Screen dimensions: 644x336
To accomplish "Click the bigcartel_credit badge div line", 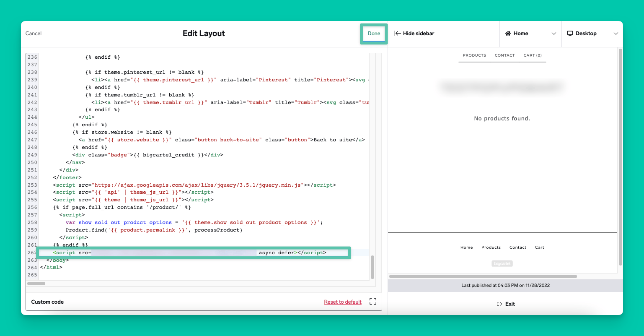I will tap(147, 155).
